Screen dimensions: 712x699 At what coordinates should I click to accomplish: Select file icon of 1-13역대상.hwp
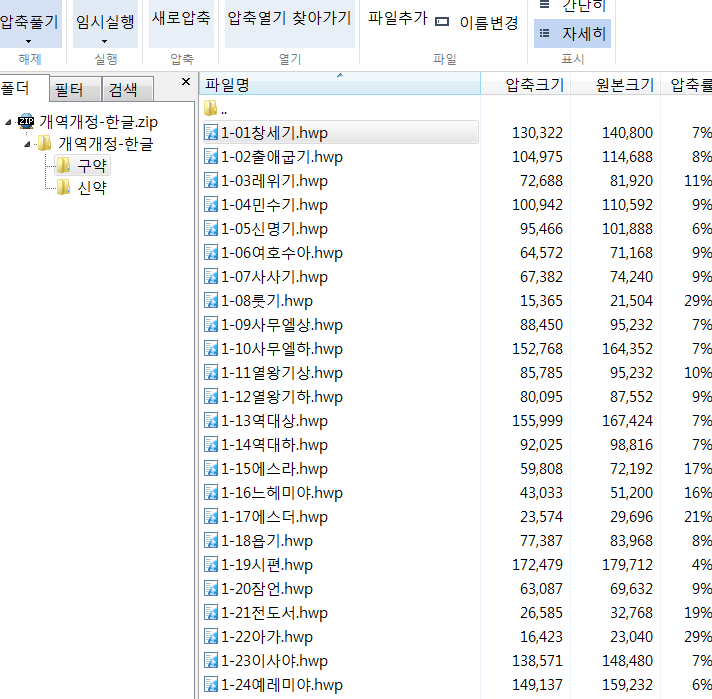click(211, 421)
